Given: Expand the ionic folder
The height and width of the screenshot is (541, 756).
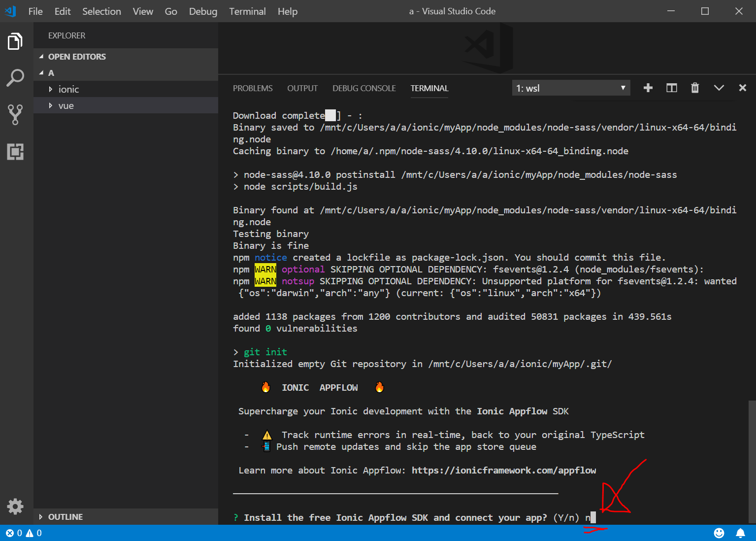Looking at the screenshot, I should (68, 89).
